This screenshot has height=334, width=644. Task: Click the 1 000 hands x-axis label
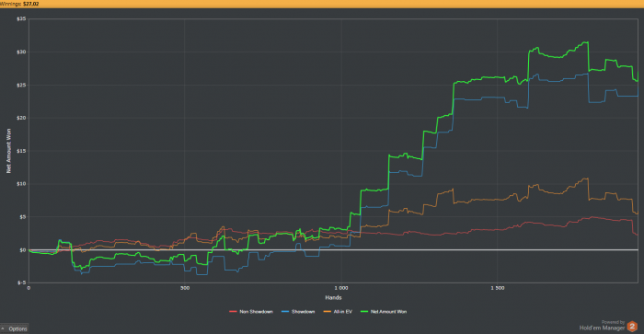click(x=341, y=288)
